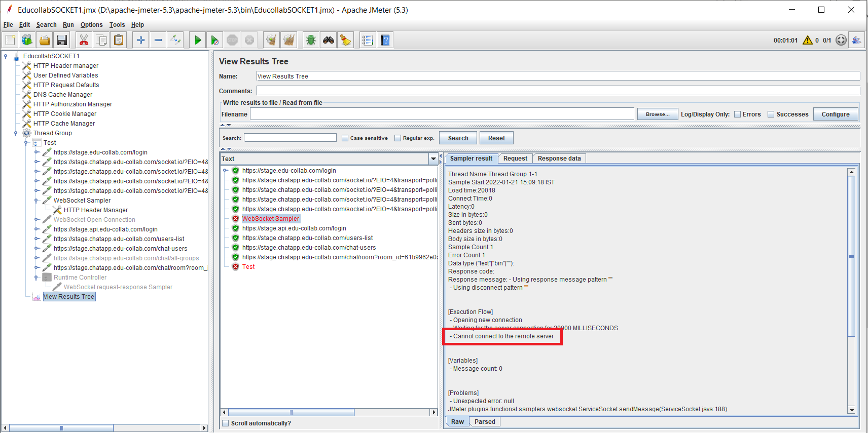
Task: Start the test with green play icon
Action: pyautogui.click(x=198, y=40)
